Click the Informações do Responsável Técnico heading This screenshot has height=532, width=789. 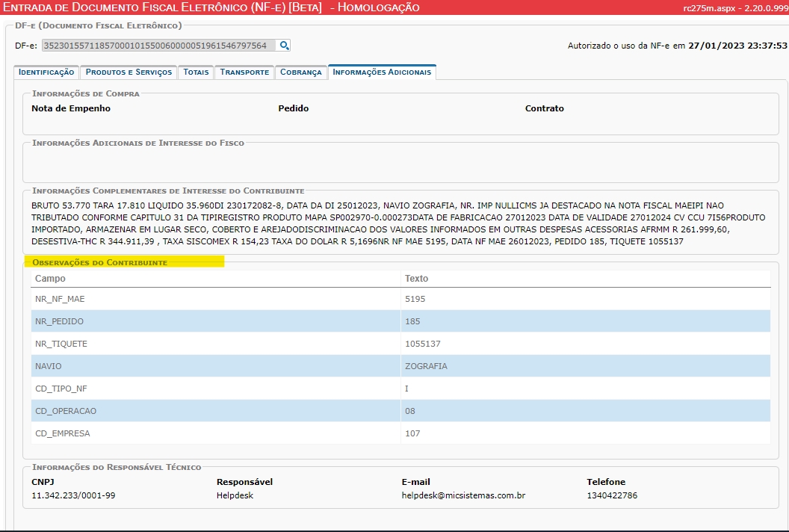117,467
